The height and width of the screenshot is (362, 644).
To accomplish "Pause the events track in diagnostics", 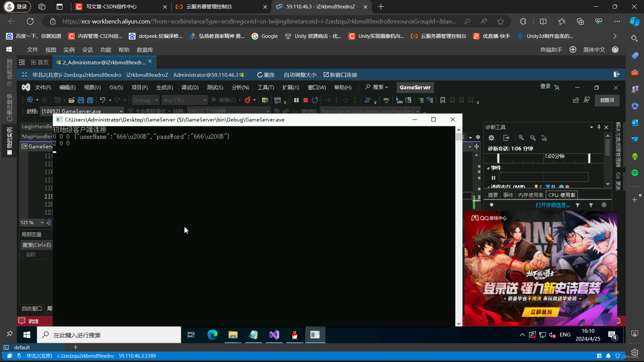I will coord(493,178).
